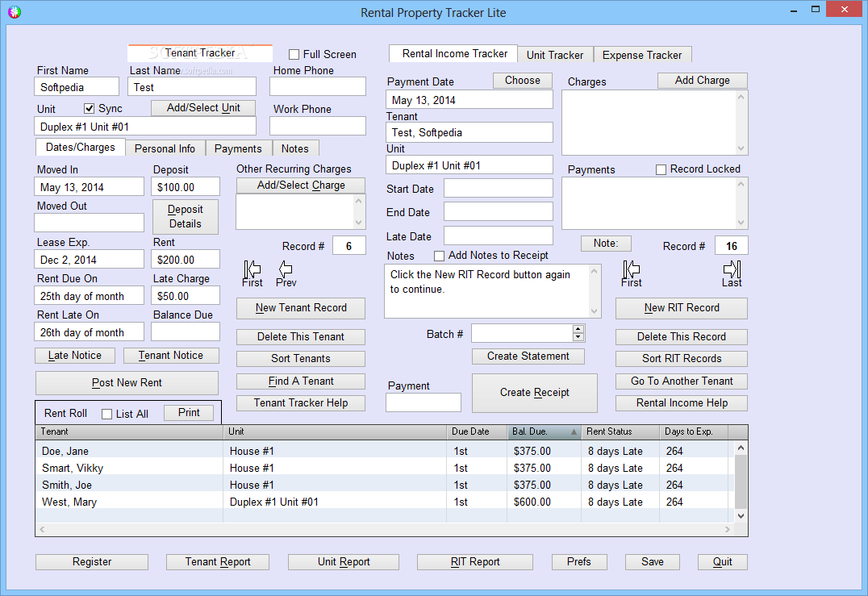
Task: Check Add Notes to Receipt
Action: point(439,256)
